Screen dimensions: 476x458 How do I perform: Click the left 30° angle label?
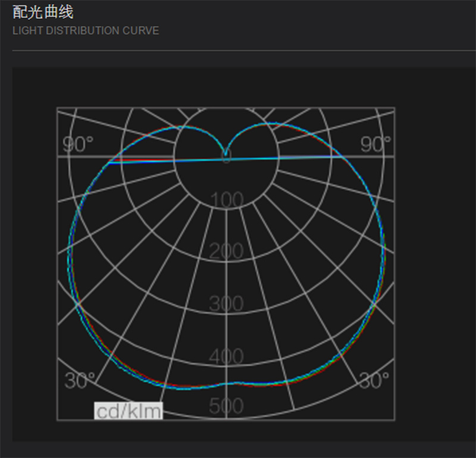80,380
